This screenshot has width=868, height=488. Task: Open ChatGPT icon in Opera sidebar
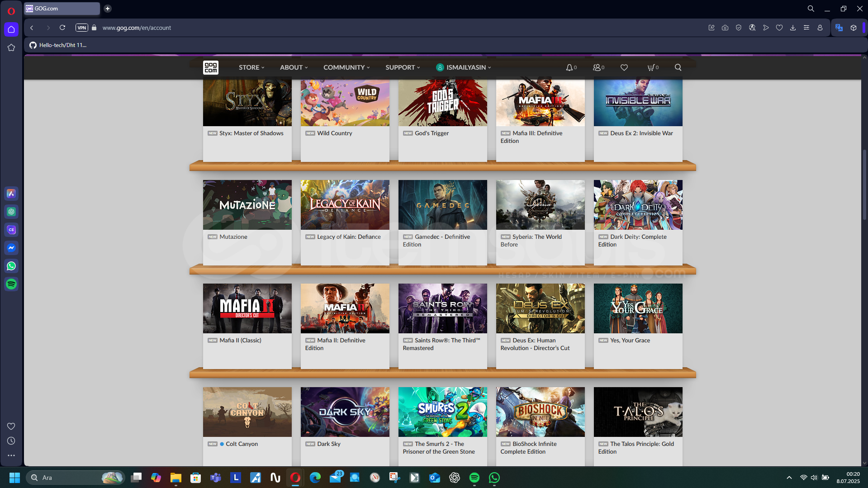[11, 212]
